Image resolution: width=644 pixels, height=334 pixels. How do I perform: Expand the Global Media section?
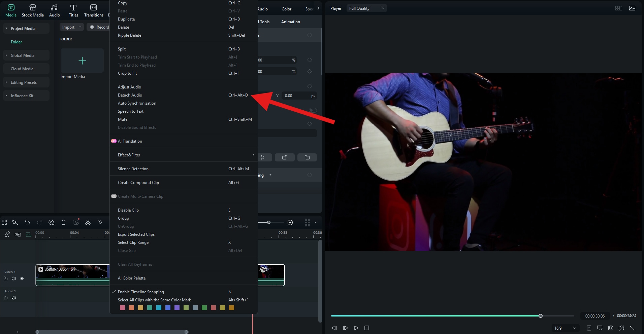pyautogui.click(x=6, y=55)
